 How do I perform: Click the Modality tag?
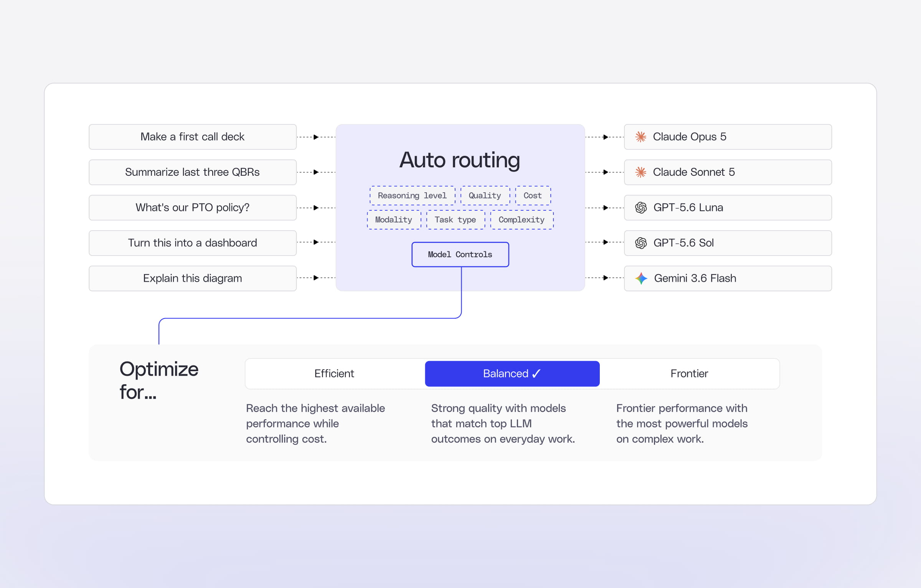coord(394,220)
